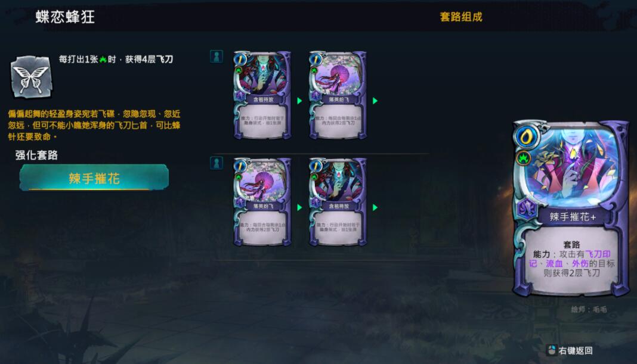Click the cost orb on 辣手摧花+ card

click(x=526, y=137)
